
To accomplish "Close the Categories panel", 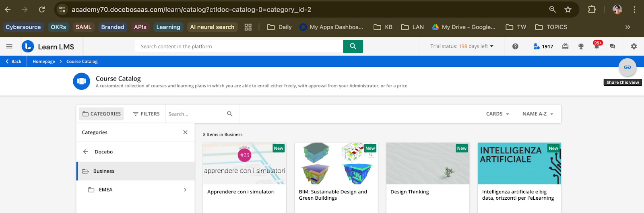I will 185,132.
